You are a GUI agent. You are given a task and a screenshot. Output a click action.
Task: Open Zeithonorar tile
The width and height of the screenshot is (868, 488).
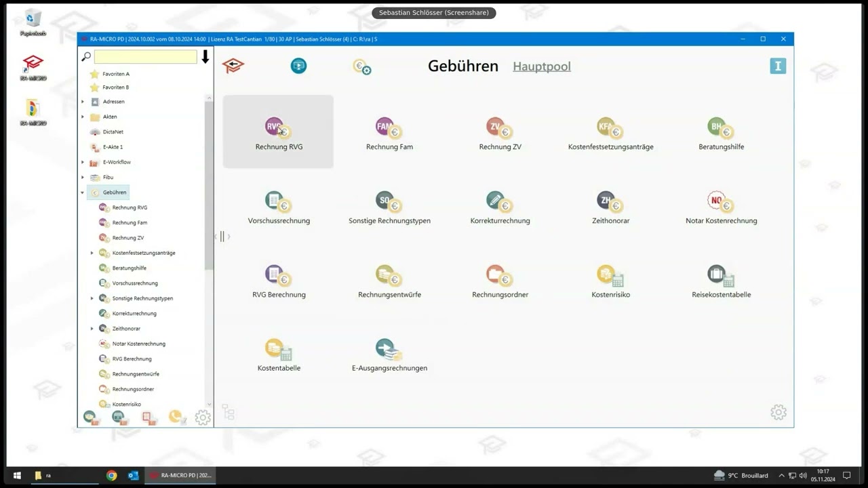pos(610,207)
